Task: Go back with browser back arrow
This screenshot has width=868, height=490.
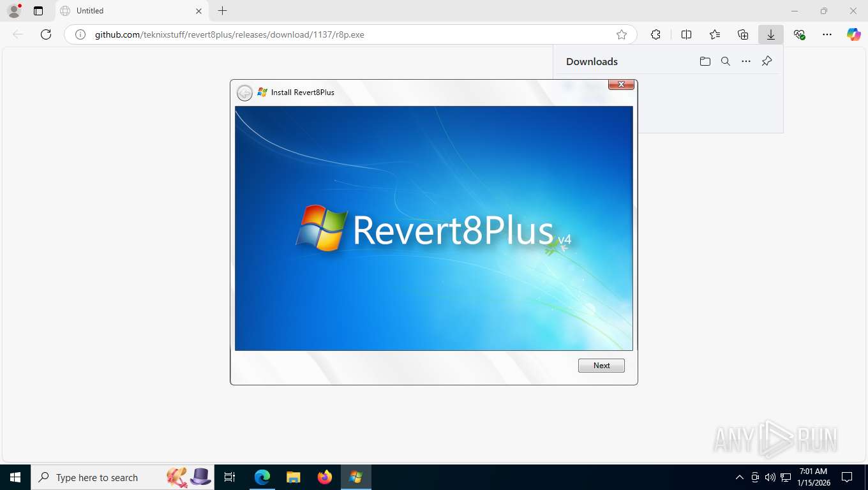Action: click(18, 34)
